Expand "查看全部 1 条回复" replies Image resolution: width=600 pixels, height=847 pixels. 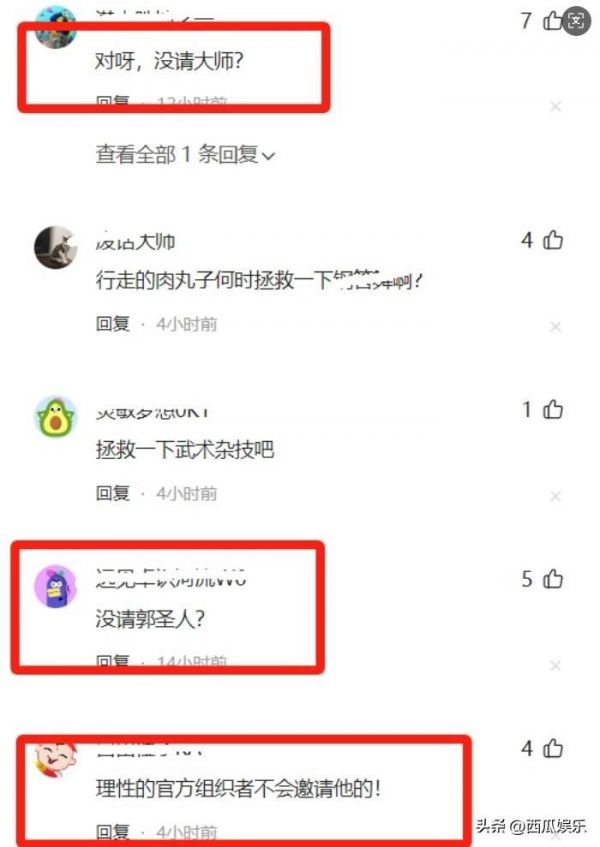[185, 155]
